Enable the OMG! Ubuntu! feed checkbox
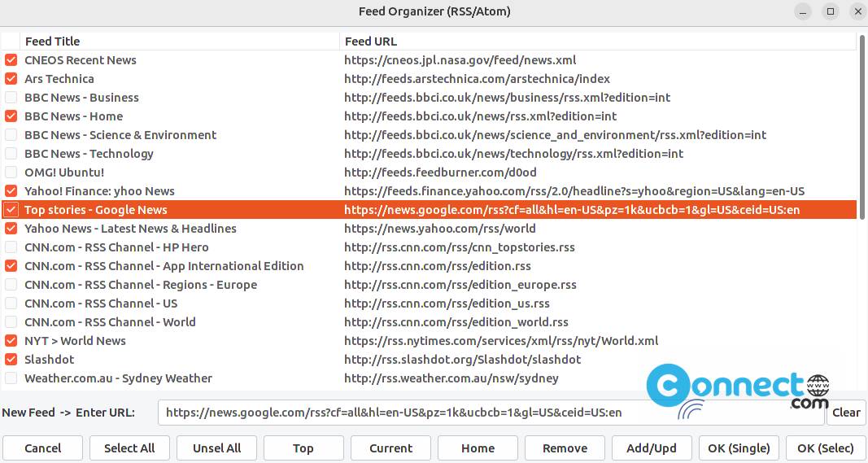The height and width of the screenshot is (463, 868). point(11,173)
